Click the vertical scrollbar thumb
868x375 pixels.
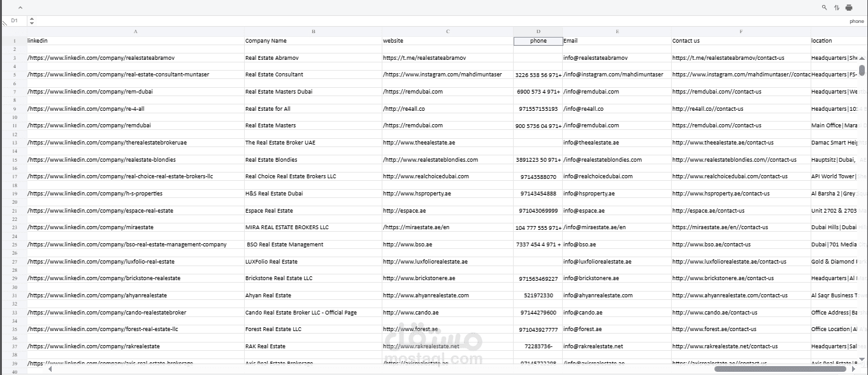[x=862, y=70]
